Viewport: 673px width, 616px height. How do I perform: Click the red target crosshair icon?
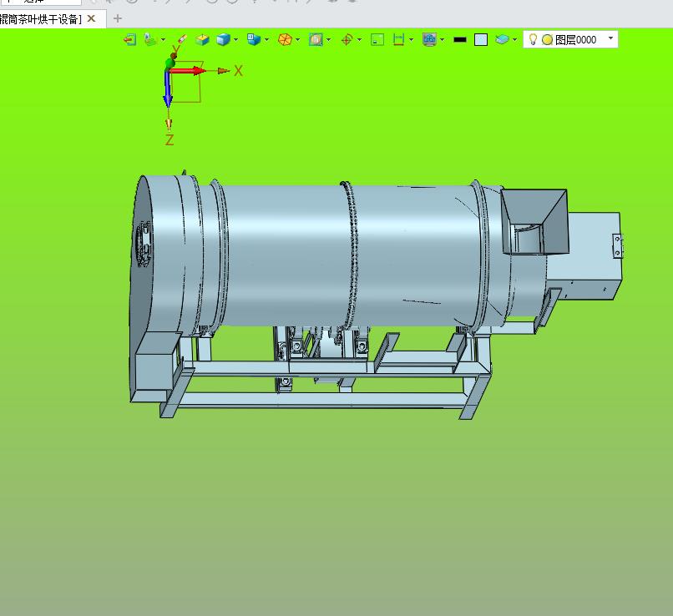pyautogui.click(x=347, y=39)
